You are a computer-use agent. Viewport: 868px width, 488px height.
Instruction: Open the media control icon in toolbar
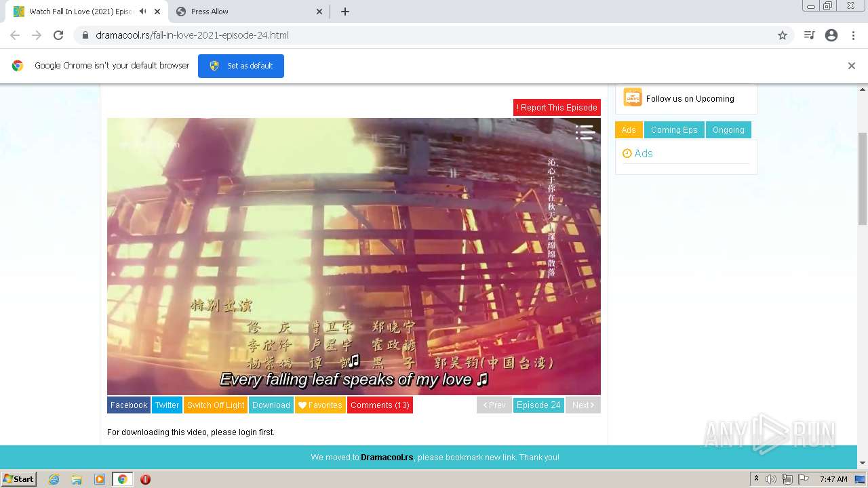[x=809, y=35]
